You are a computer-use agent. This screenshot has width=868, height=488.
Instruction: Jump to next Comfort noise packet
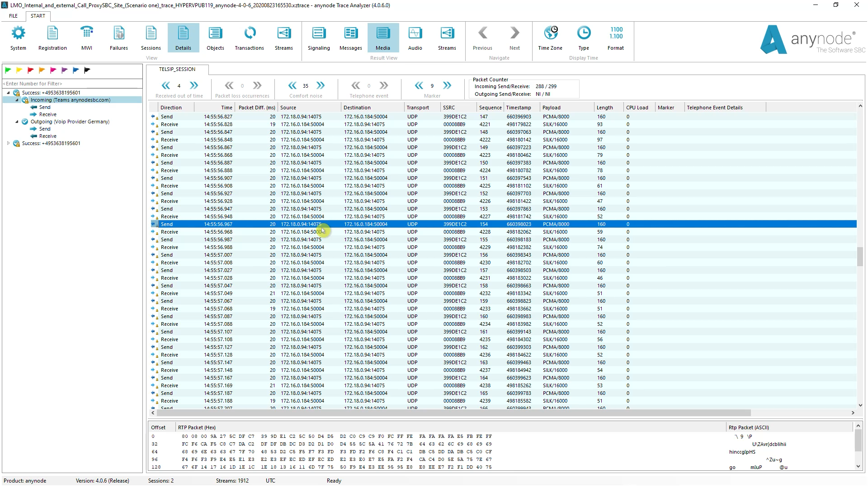(321, 85)
